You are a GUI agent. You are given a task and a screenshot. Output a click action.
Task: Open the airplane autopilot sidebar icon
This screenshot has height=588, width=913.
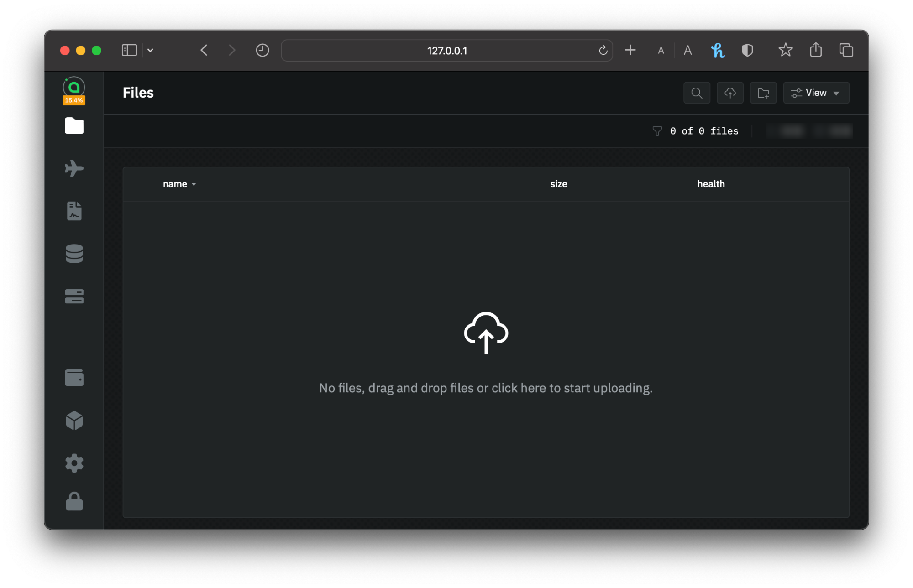74,168
